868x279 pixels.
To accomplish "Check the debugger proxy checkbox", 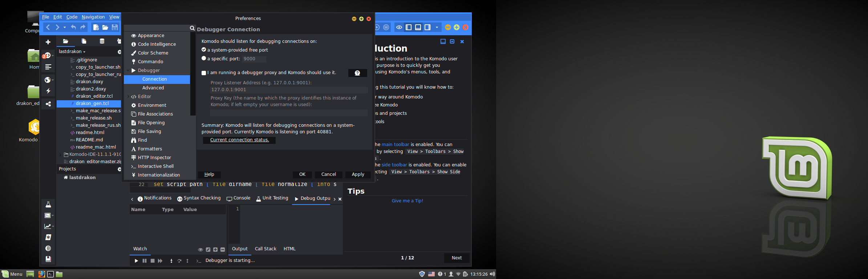I will point(204,73).
